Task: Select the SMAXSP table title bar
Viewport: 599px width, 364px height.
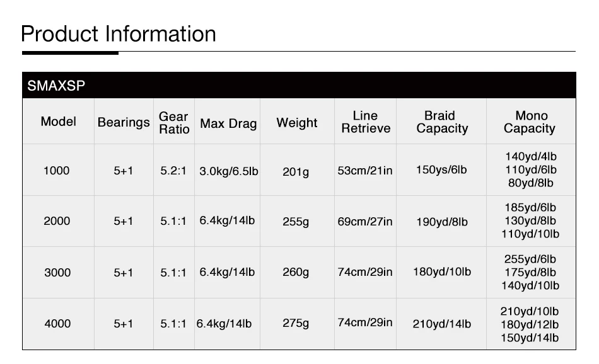Action: (299, 85)
